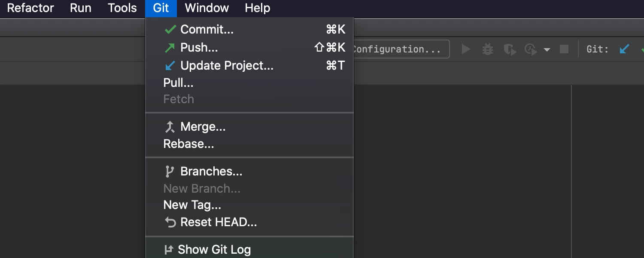Screen dimensions: 644x258
Task: Click the Show Git Log icon
Action: (169, 249)
